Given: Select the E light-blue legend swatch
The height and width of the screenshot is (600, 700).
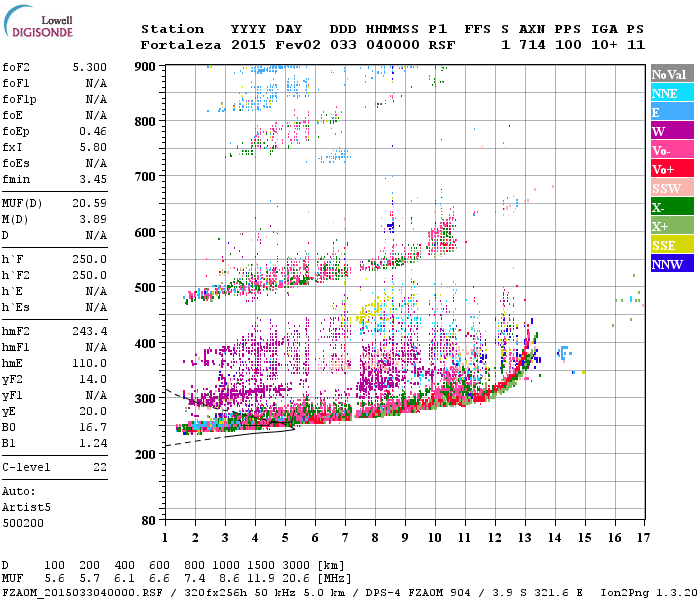Looking at the screenshot, I should [672, 112].
